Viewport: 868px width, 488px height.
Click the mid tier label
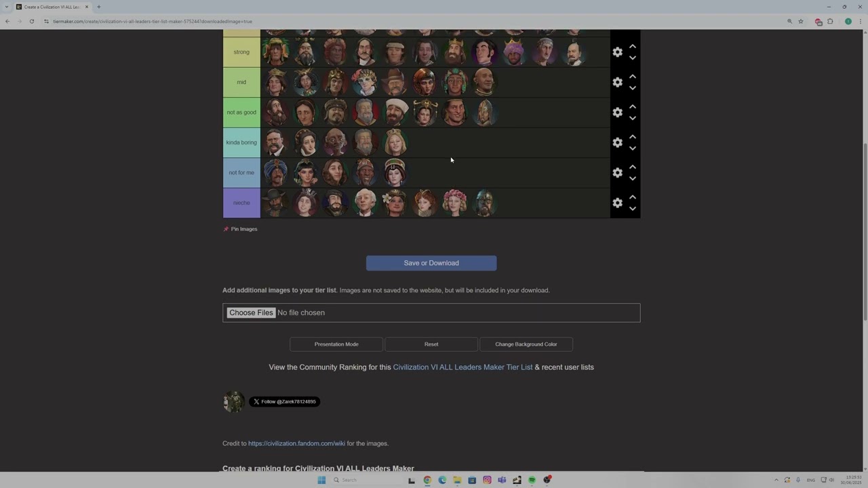(241, 82)
